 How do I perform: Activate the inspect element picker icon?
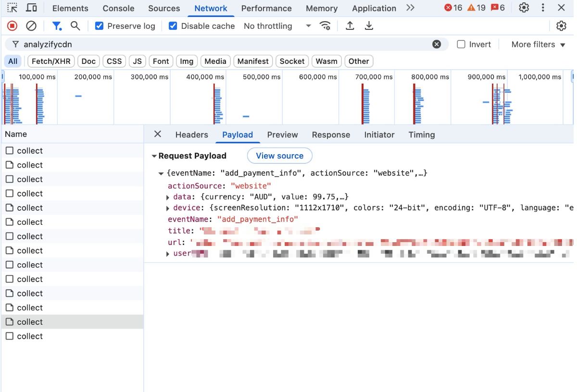point(13,8)
